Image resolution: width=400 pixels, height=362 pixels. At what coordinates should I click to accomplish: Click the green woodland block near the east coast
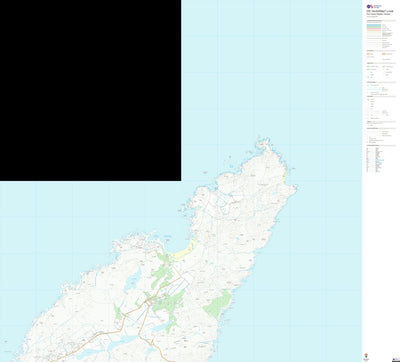217,304
